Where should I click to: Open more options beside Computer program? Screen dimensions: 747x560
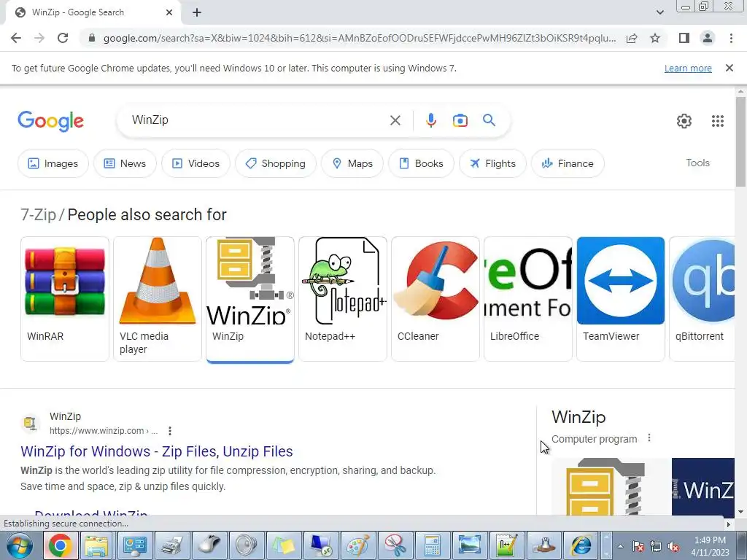pyautogui.click(x=649, y=438)
